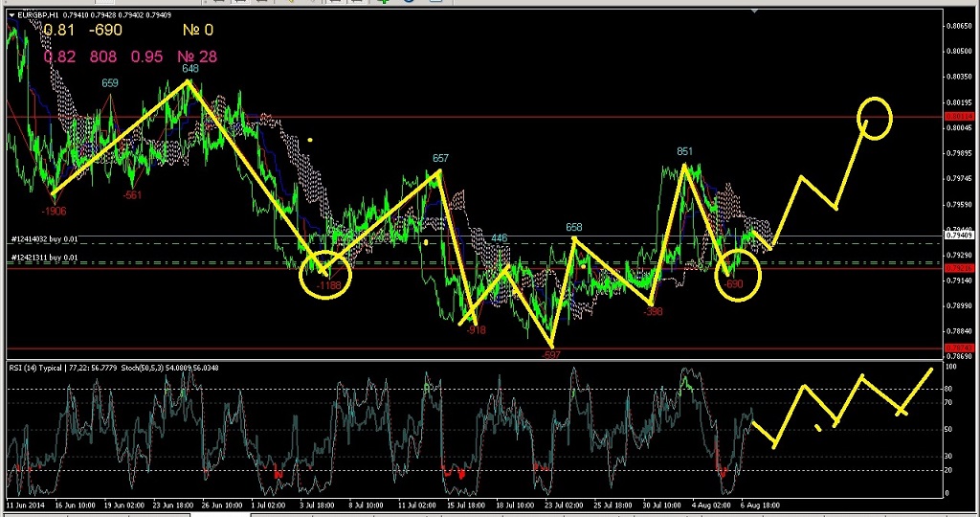This screenshot has width=980, height=517.
Task: Click the 648 swing high label
Action: (190, 68)
